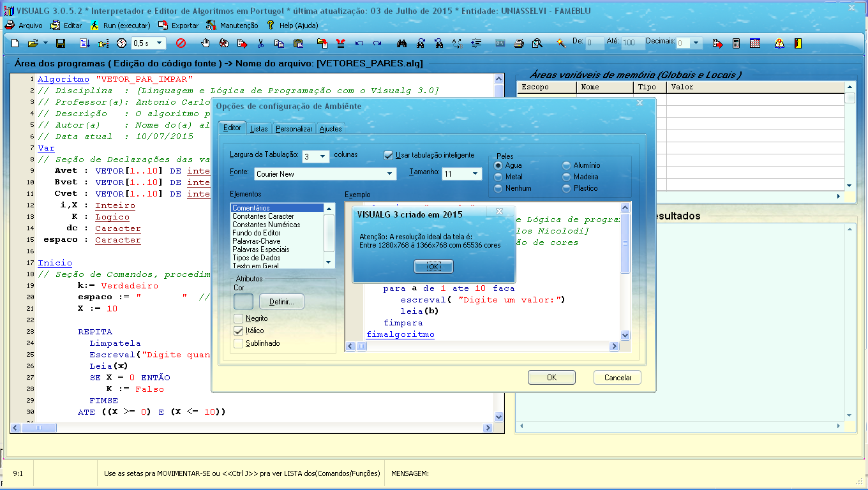The height and width of the screenshot is (490, 868).
Task: Uncheck the Itálico checkbox
Action: tap(239, 330)
